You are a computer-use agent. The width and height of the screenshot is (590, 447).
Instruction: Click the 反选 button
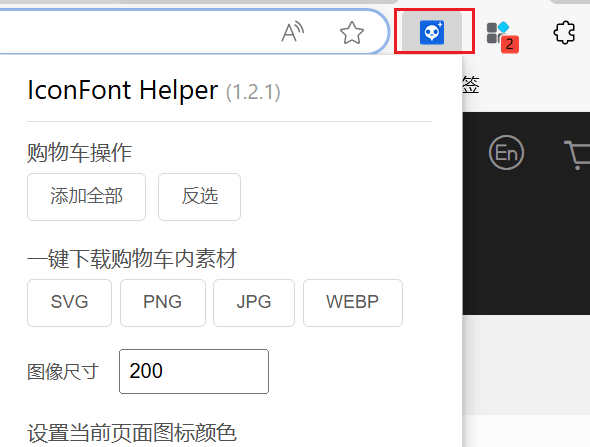coord(199,197)
